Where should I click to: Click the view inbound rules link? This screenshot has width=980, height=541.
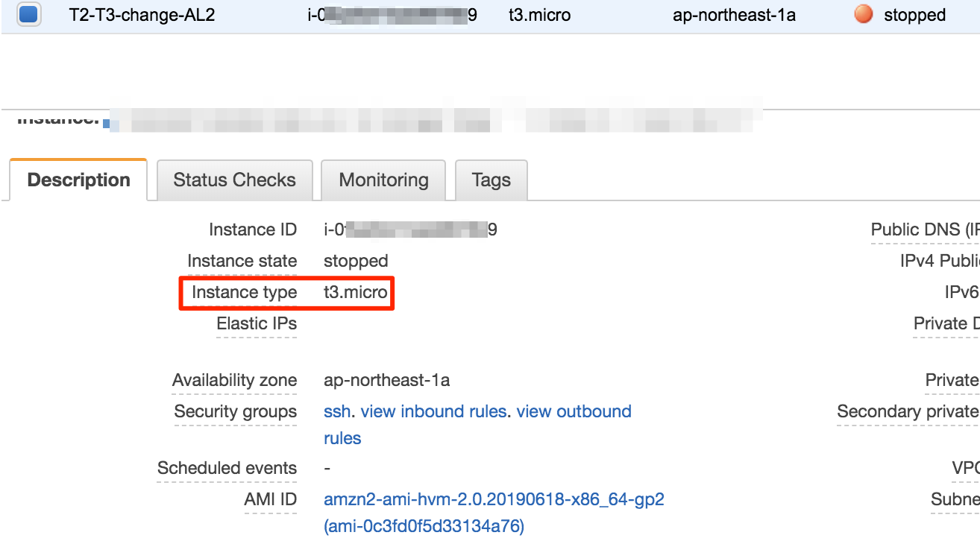coord(433,411)
